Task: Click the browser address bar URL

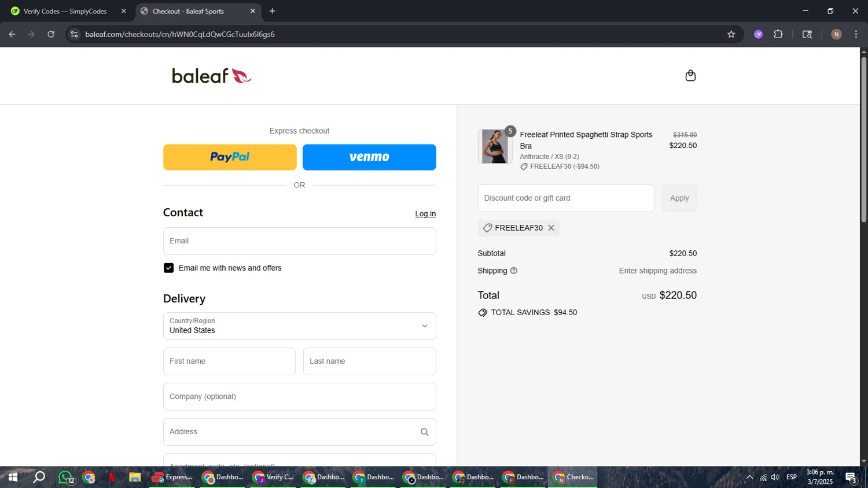Action: click(180, 34)
